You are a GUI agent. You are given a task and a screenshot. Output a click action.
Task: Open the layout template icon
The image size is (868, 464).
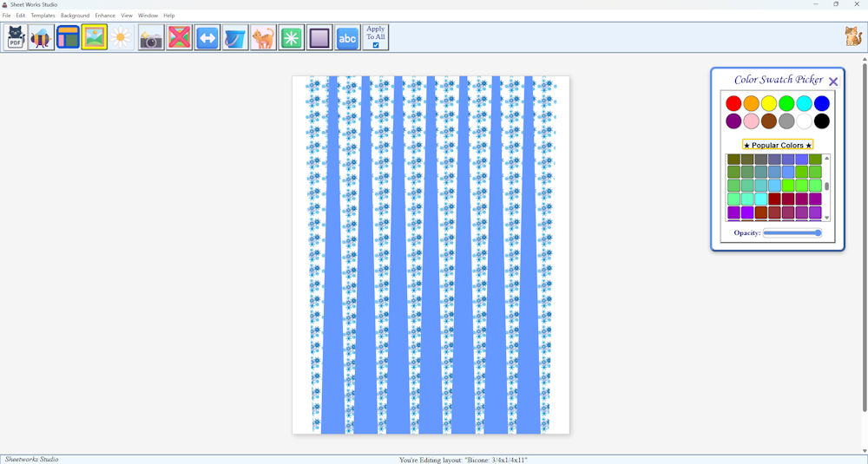tap(68, 37)
